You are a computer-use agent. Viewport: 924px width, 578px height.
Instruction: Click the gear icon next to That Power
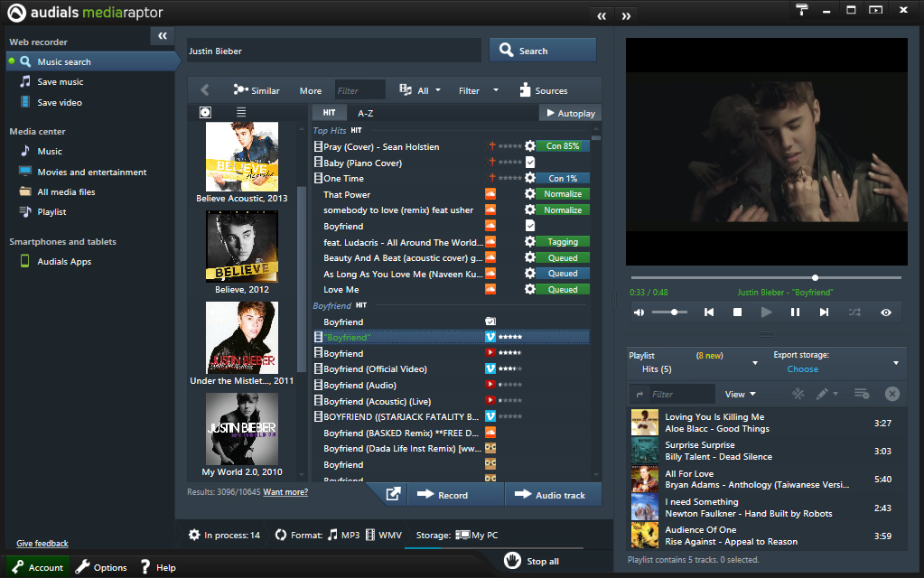pyautogui.click(x=530, y=194)
